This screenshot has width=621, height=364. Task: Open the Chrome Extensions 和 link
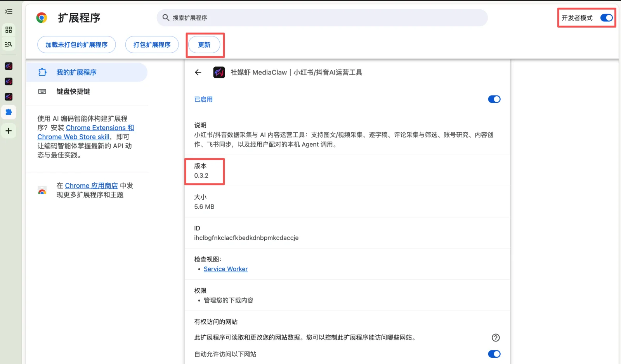click(x=100, y=128)
